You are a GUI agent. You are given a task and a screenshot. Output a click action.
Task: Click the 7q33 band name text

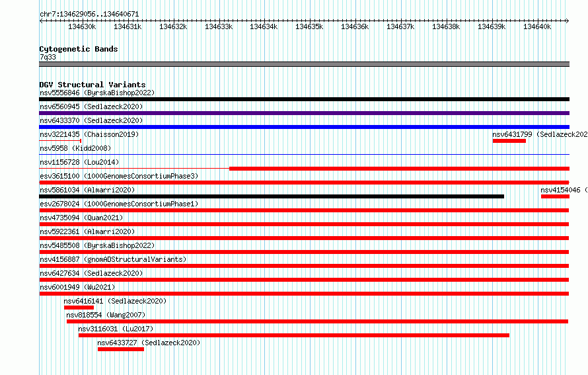pos(48,57)
